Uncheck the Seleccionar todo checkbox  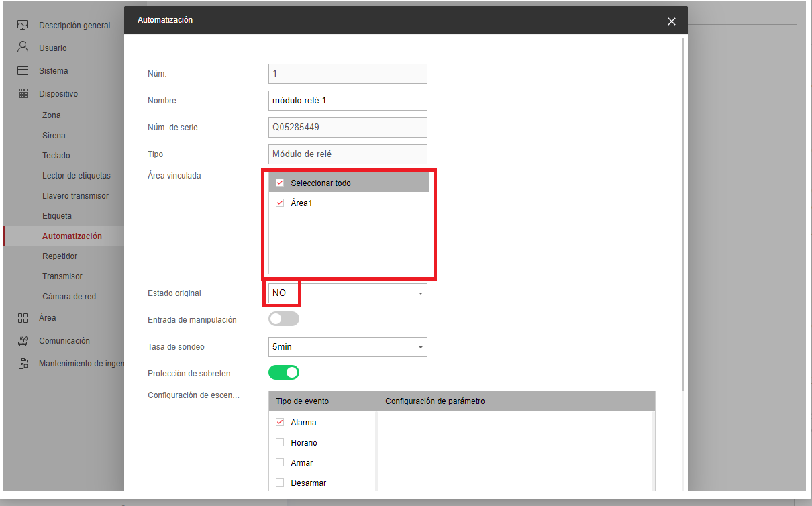(x=280, y=183)
